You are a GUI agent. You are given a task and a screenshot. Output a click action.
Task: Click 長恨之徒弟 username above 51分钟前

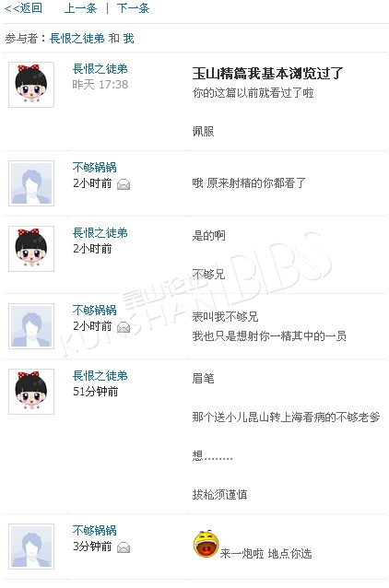tap(100, 375)
